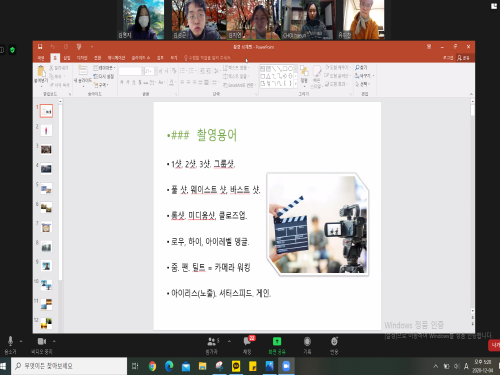Open Text Direction dropdown

[235, 68]
